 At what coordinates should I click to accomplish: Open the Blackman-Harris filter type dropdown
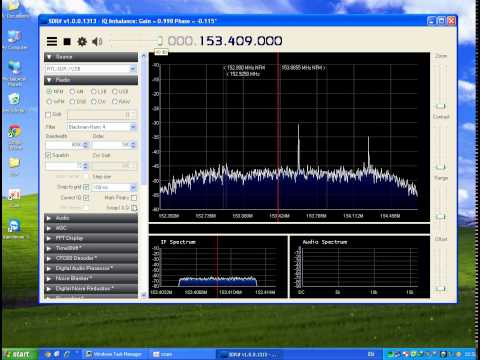(133, 127)
